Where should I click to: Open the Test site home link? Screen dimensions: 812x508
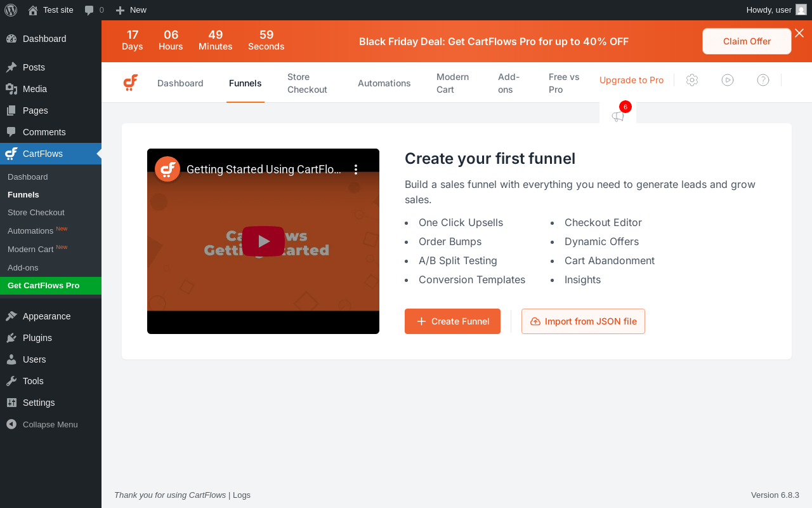point(51,10)
